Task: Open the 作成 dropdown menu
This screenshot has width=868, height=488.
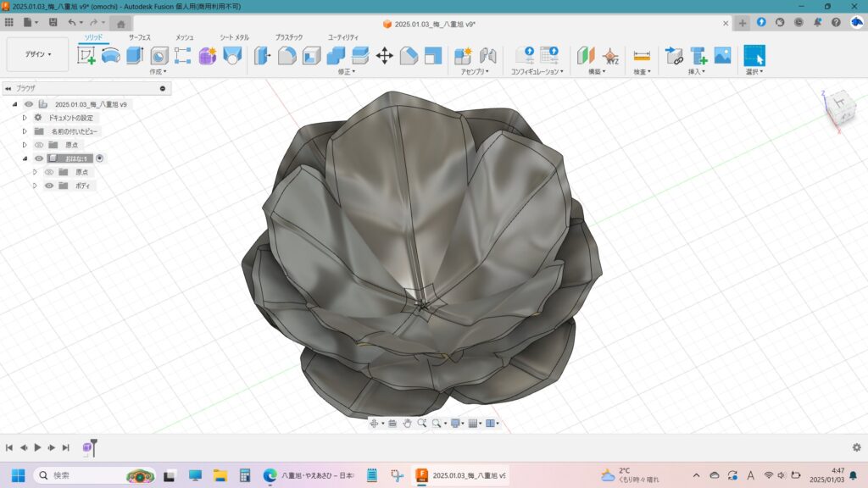Action: coord(159,72)
